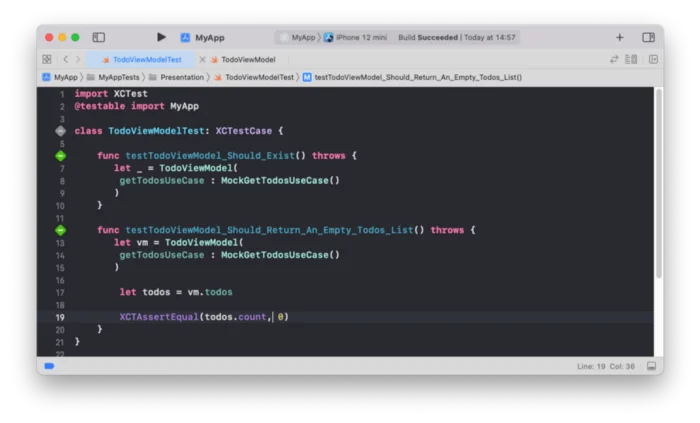Open the MyApp scheme selector in toolbar
The height and width of the screenshot is (423, 700).
pyautogui.click(x=203, y=37)
